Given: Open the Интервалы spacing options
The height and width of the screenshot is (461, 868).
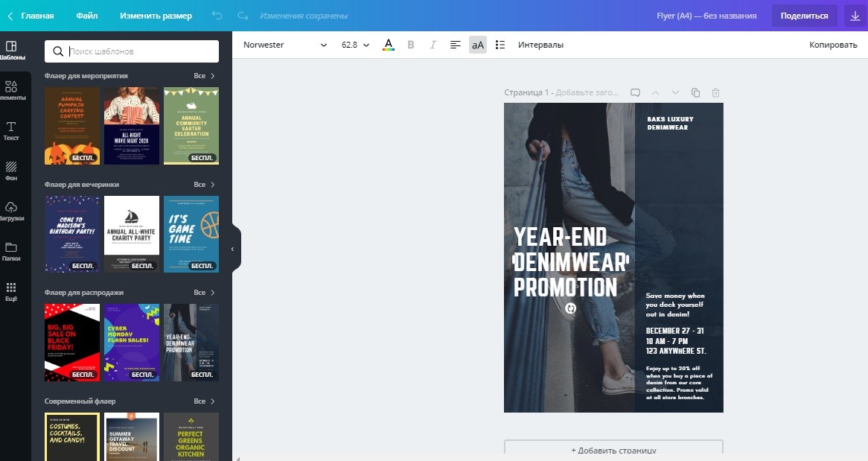Looking at the screenshot, I should [541, 45].
